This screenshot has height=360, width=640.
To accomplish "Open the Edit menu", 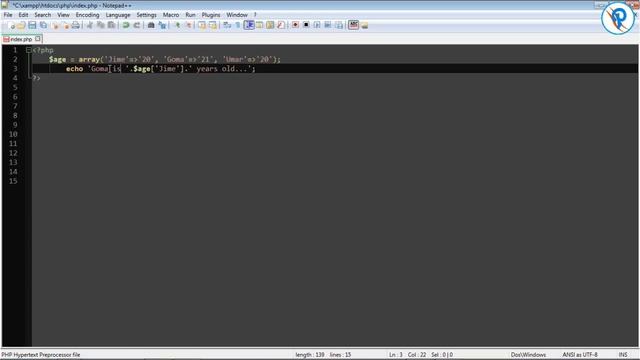I will (23, 15).
